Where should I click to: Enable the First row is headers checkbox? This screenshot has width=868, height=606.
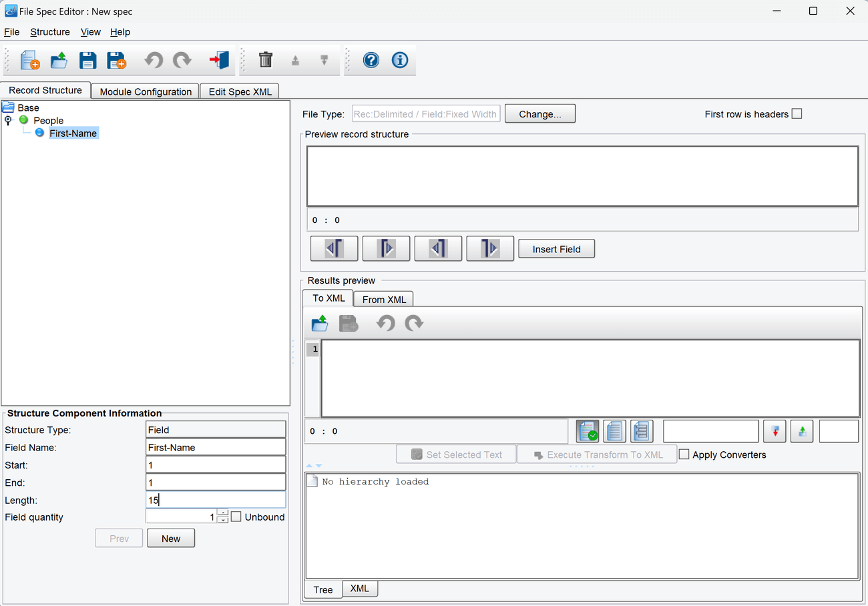(x=797, y=114)
